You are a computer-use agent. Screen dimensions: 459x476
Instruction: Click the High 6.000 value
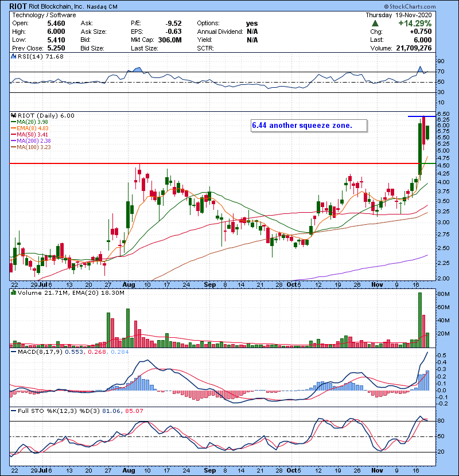[56, 32]
